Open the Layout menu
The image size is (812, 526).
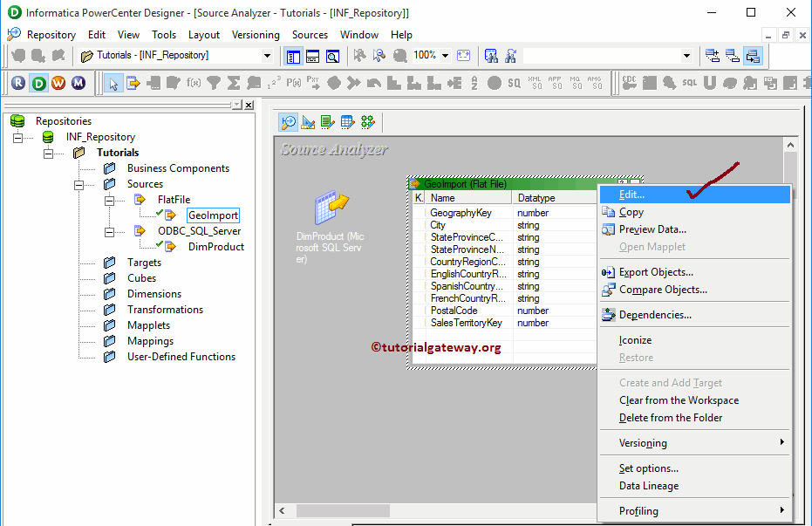click(x=203, y=35)
